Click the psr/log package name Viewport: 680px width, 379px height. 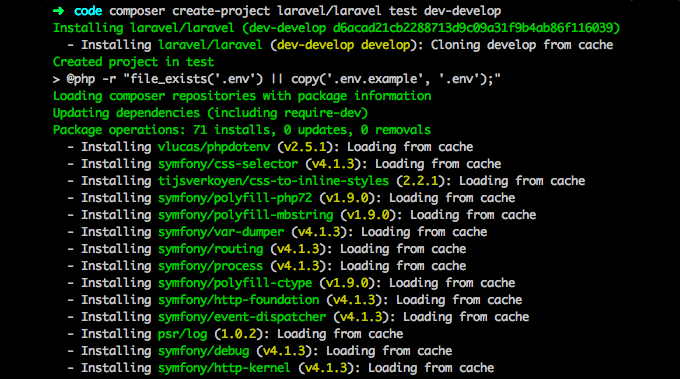pos(183,334)
